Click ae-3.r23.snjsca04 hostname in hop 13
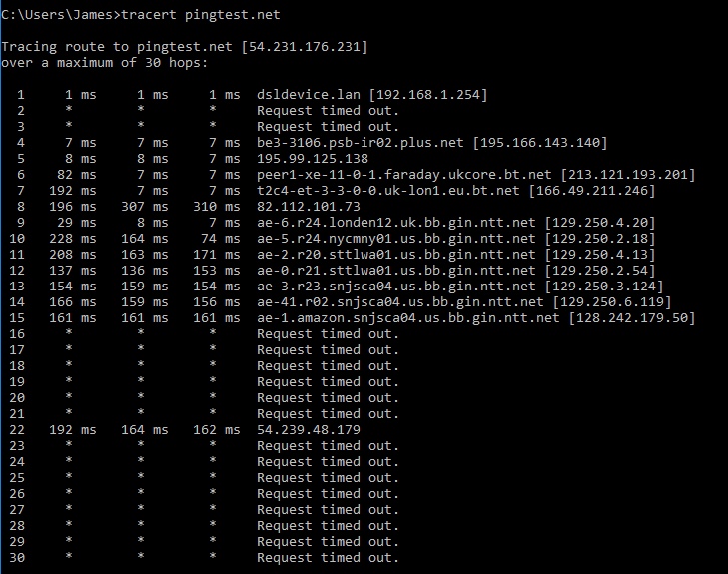The width and height of the screenshot is (728, 574). [x=396, y=286]
